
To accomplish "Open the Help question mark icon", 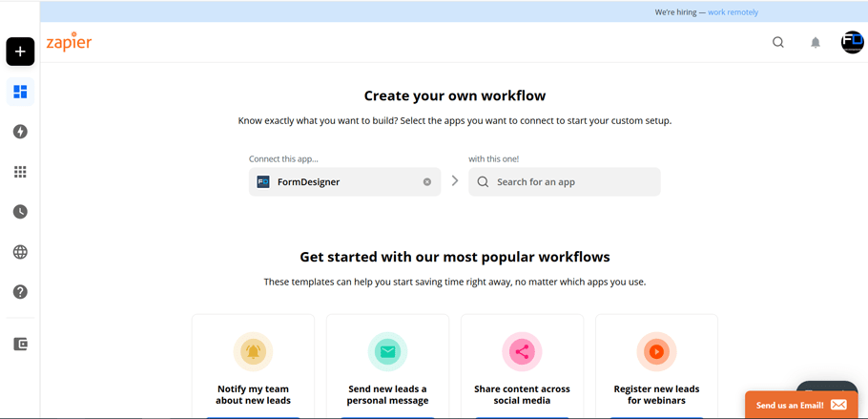I will pyautogui.click(x=20, y=292).
